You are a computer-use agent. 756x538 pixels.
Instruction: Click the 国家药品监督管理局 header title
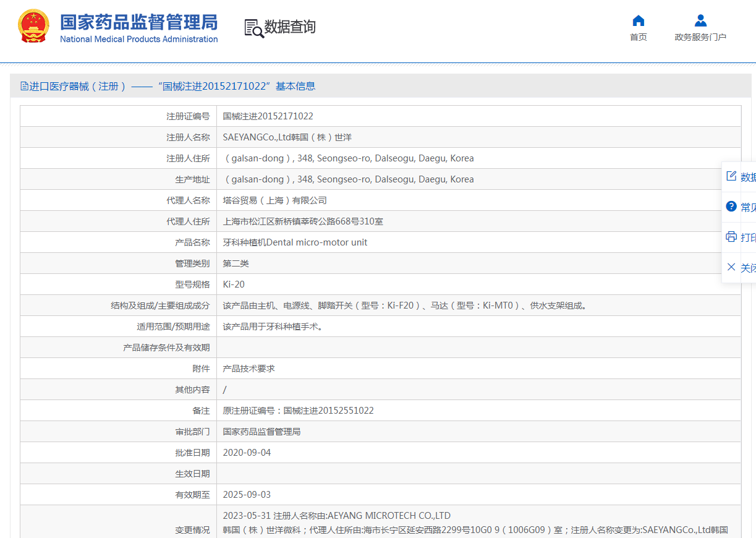[139, 22]
